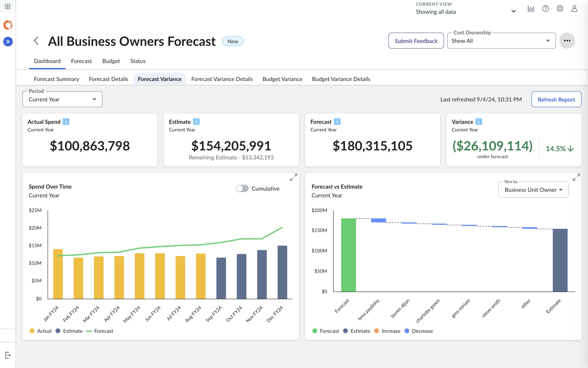Image resolution: width=588 pixels, height=368 pixels.
Task: Open the Cost Ownership dropdown
Action: [501, 41]
